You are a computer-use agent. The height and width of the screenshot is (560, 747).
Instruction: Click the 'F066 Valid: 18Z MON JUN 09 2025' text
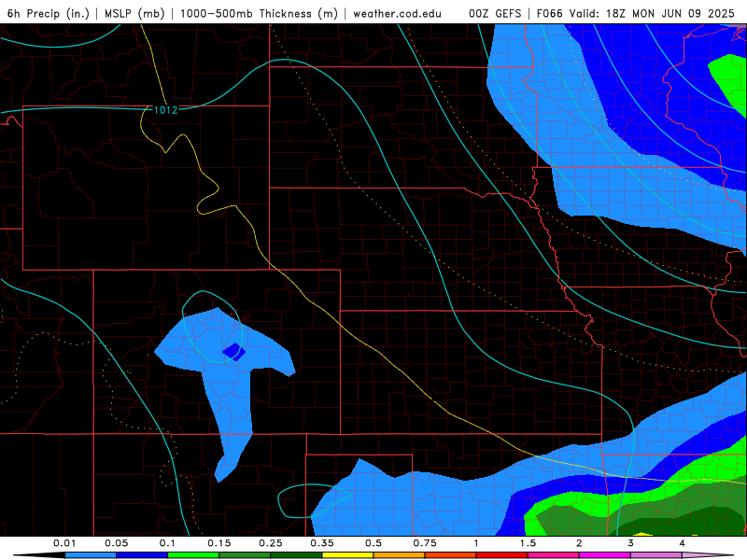(x=636, y=13)
